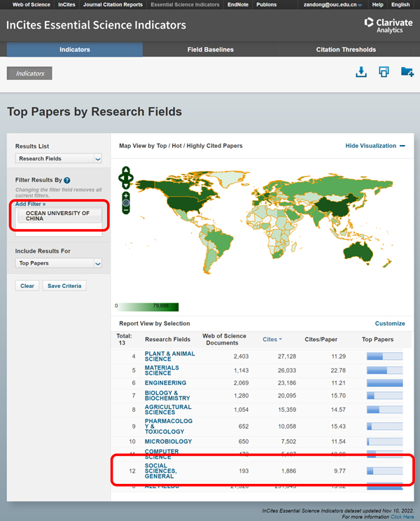Image resolution: width=420 pixels, height=521 pixels.
Task: Open the ENGINEERING research field link
Action: click(x=165, y=383)
